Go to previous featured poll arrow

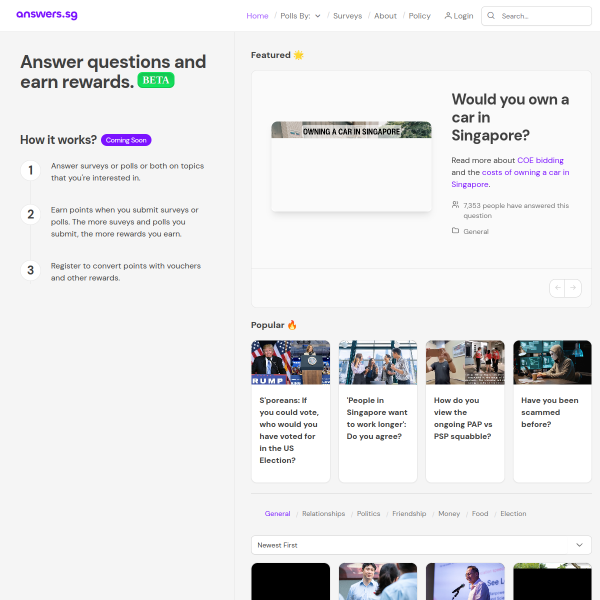557,288
